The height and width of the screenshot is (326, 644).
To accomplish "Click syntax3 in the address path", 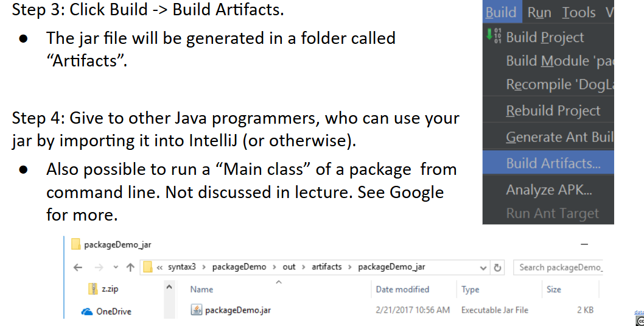I will click(x=181, y=267).
